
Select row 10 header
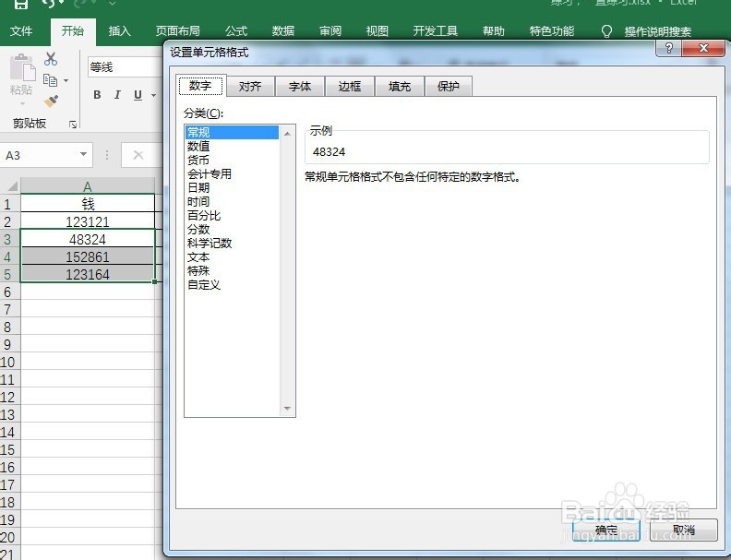click(x=8, y=362)
